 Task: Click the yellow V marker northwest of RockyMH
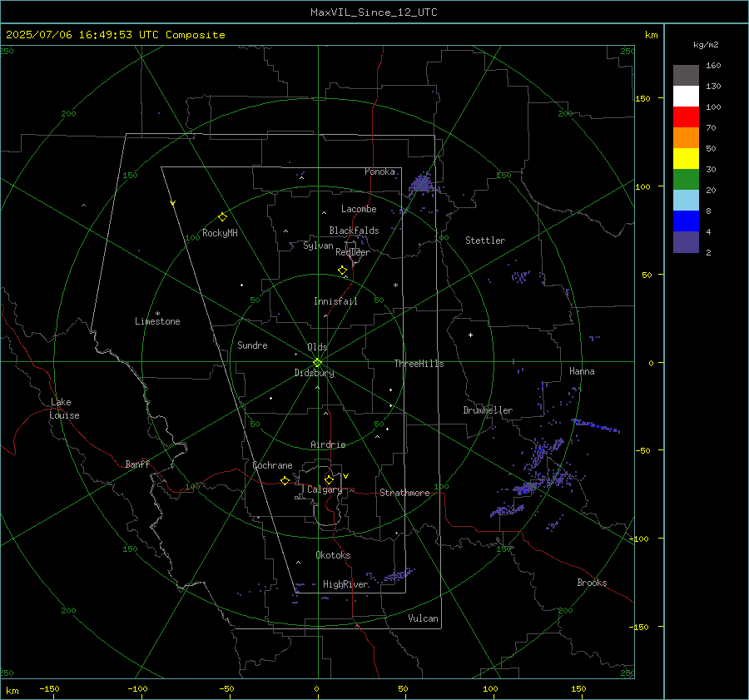[x=173, y=203]
